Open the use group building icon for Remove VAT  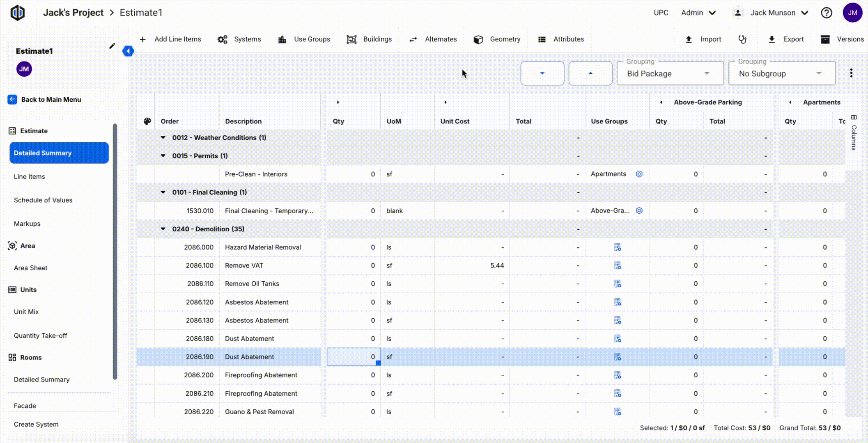point(617,266)
